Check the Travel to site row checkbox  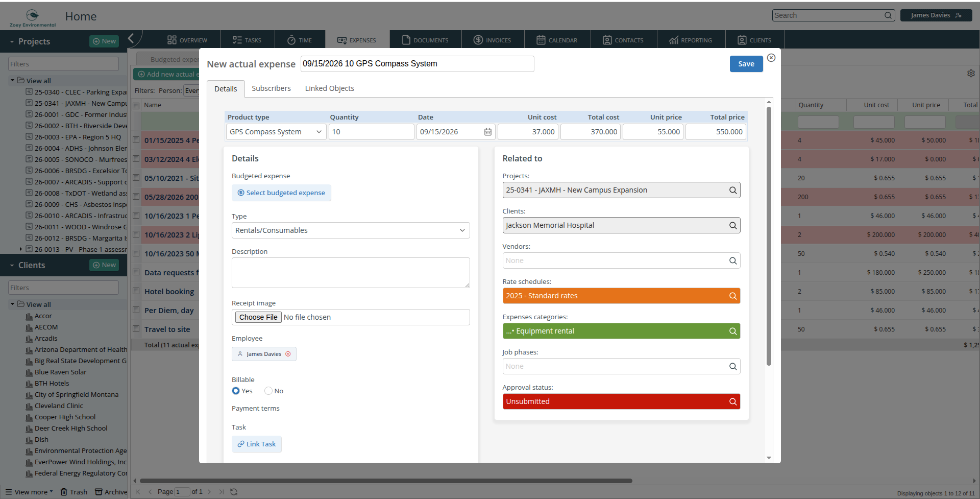(x=136, y=329)
